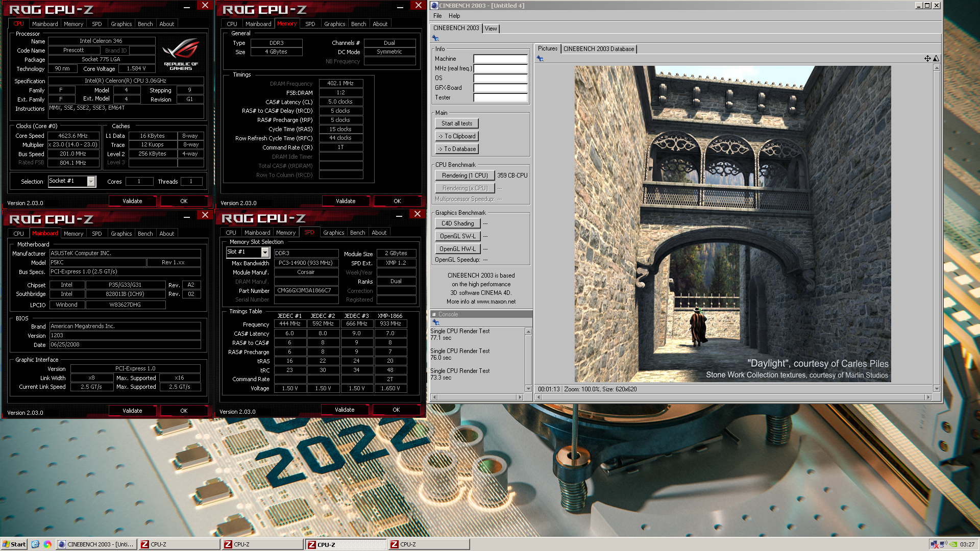Run the C4D Shading test
The image size is (980, 551).
457,223
